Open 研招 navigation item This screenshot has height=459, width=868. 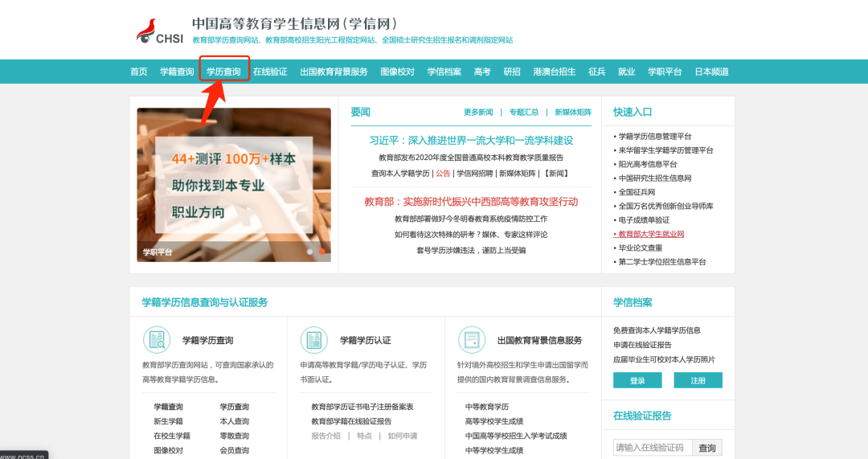coord(512,72)
